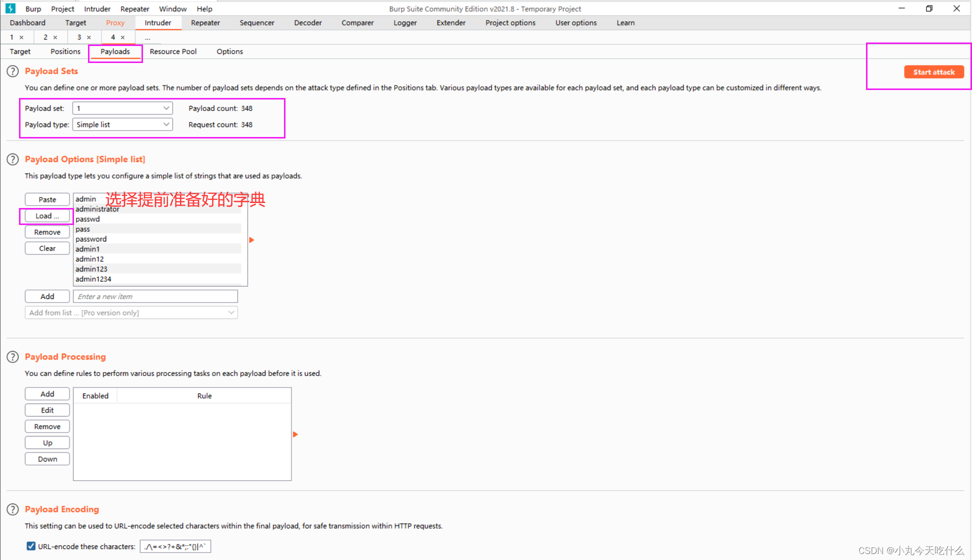This screenshot has height=560, width=972.
Task: Click the Burp Suite logo icon
Action: tap(10, 8)
